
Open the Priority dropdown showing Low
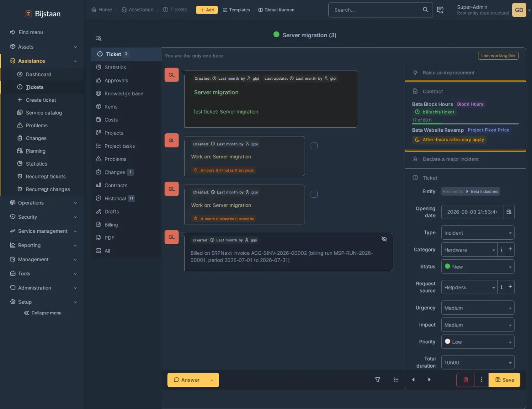pyautogui.click(x=478, y=342)
